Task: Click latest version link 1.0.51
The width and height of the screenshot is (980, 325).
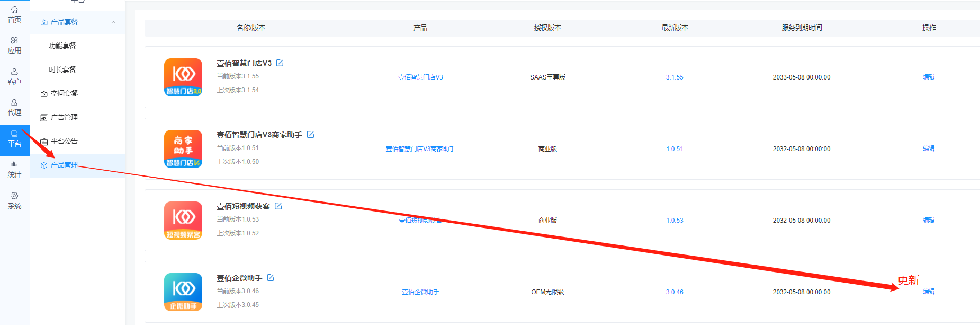Action: tap(675, 149)
